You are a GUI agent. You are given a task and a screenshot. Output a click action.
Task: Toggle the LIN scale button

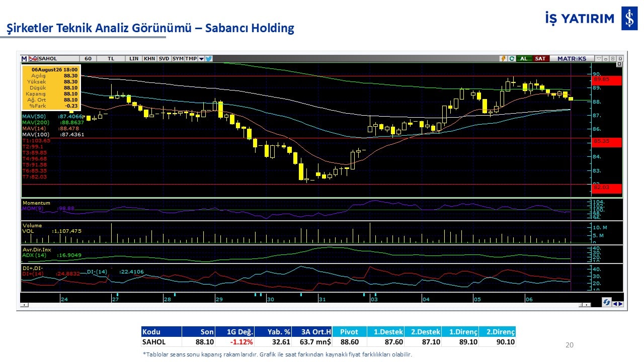pyautogui.click(x=134, y=58)
